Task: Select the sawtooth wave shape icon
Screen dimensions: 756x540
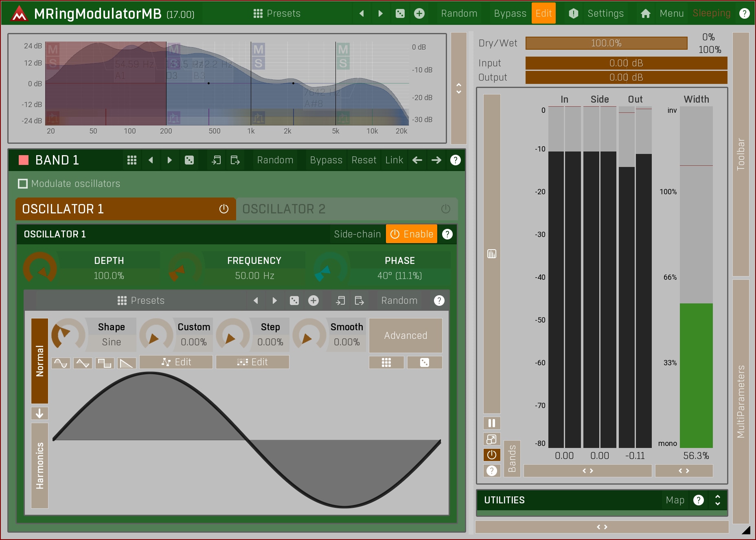Action: [127, 363]
